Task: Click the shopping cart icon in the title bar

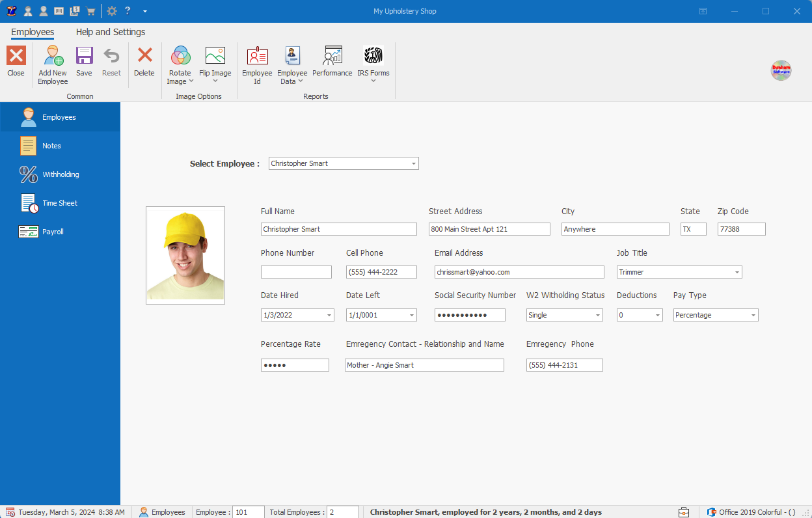Action: (90, 10)
